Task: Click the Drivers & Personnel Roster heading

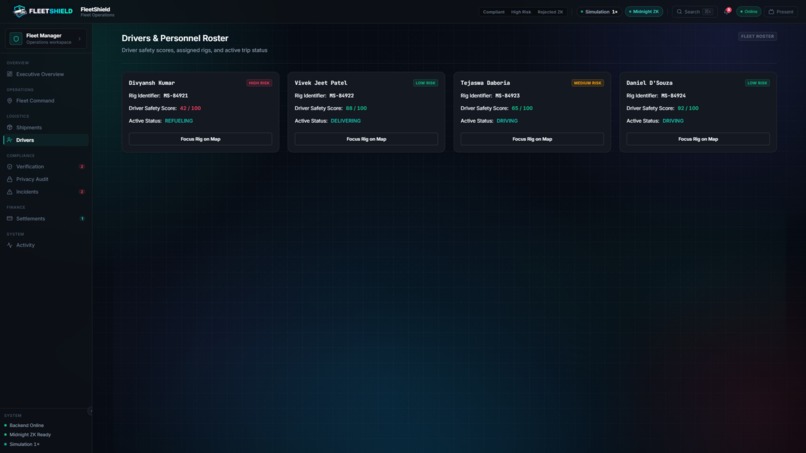Action: [175, 38]
